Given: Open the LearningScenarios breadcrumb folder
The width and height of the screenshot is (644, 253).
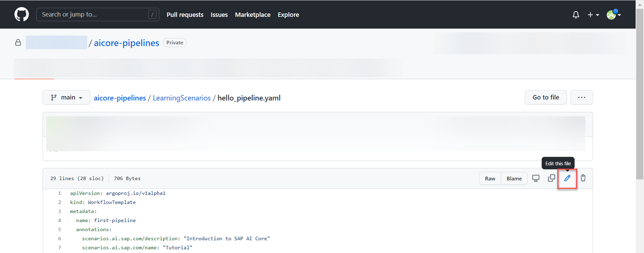Looking at the screenshot, I should tap(182, 98).
